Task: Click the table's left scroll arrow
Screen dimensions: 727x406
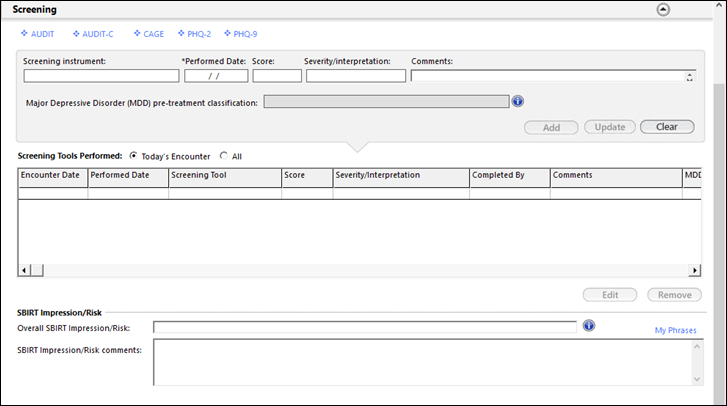Action: (24, 270)
